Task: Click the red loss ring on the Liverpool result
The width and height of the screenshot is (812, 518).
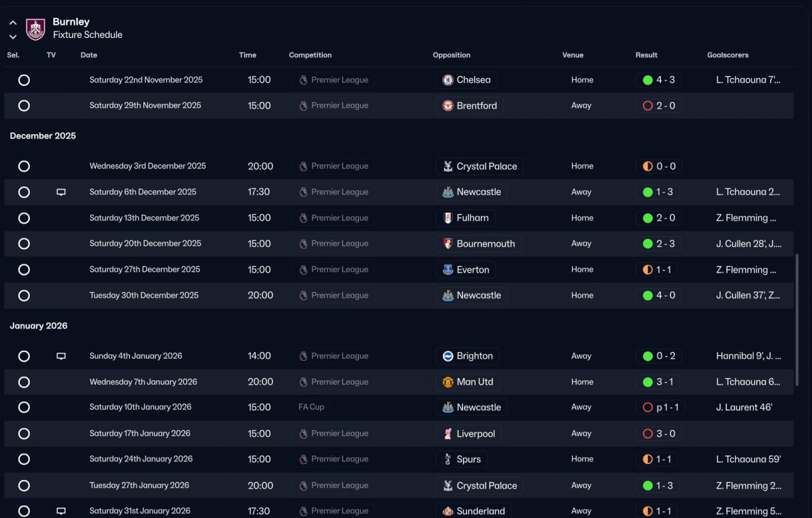Action: tap(648, 434)
